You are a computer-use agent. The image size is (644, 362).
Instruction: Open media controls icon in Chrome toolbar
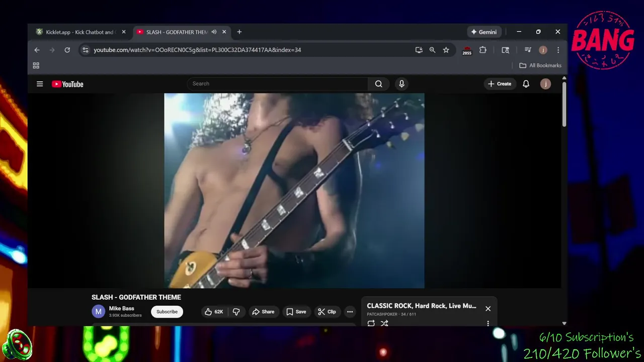(x=528, y=50)
